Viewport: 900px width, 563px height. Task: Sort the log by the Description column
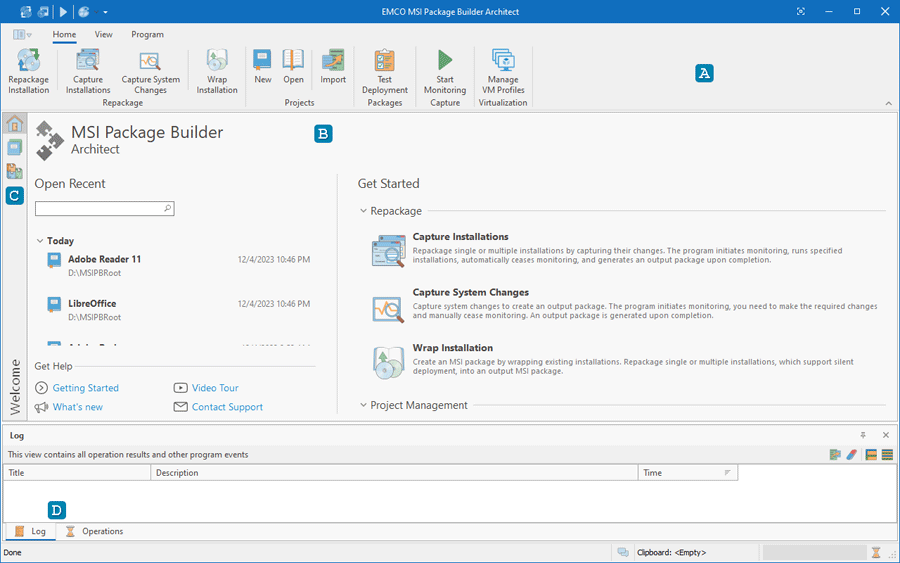394,473
